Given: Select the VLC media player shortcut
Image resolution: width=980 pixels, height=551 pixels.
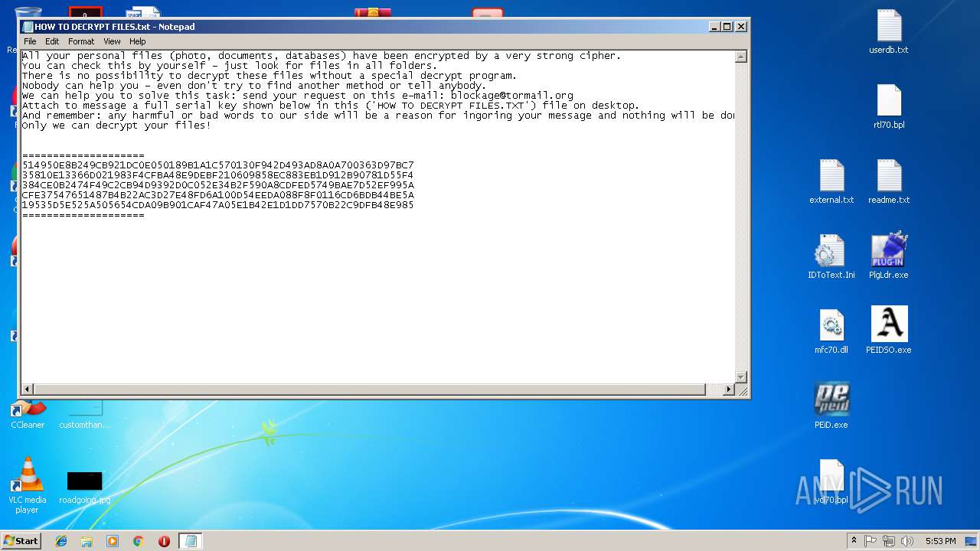Looking at the screenshot, I should (x=28, y=485).
